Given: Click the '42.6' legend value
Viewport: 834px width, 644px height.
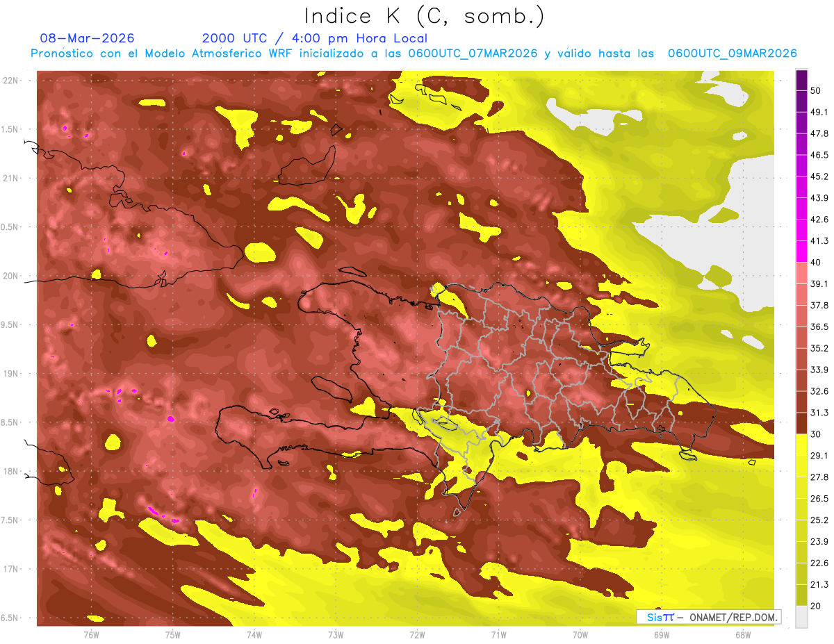Looking at the screenshot, I should [x=819, y=220].
